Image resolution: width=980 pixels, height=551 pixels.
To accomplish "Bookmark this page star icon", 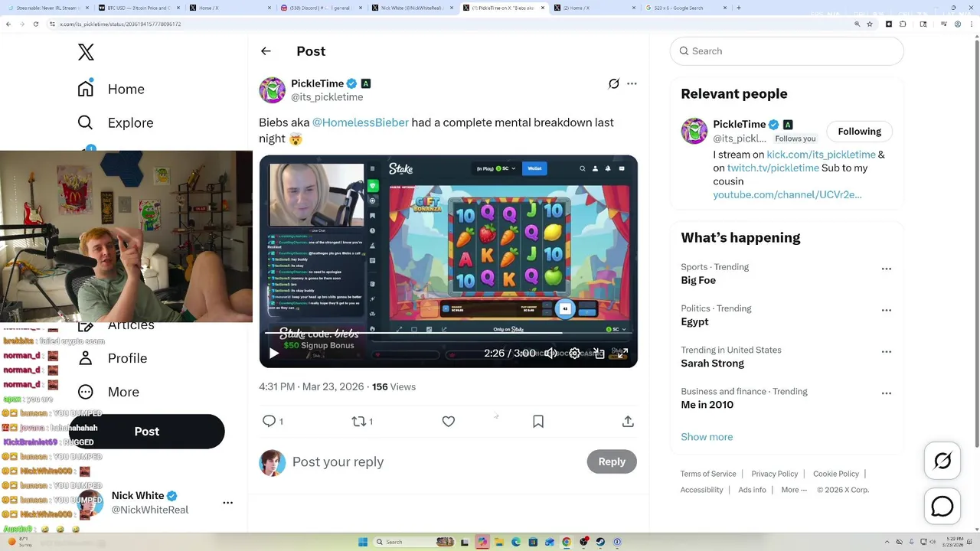I will point(870,24).
